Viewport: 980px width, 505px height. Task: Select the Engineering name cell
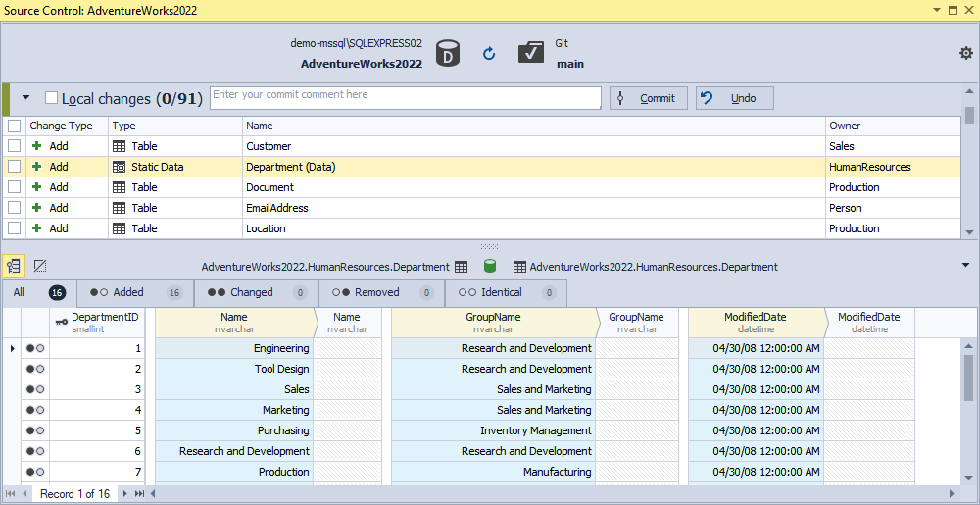[234, 348]
